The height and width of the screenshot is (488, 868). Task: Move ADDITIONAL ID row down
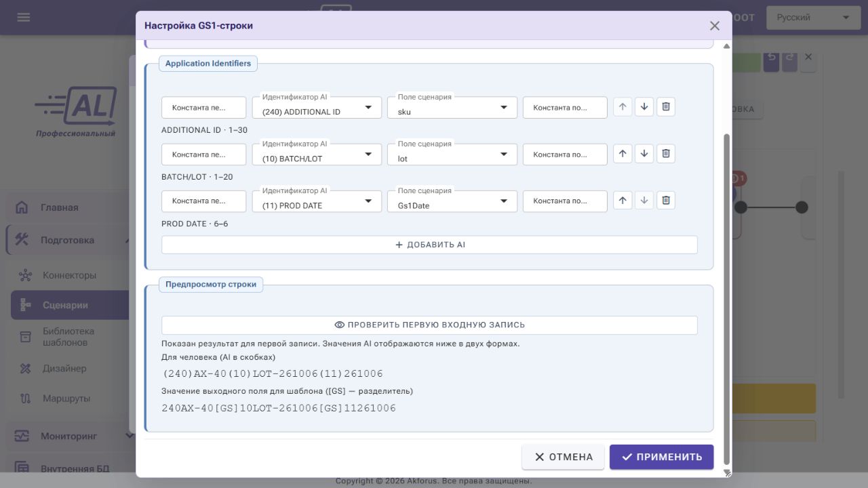click(644, 107)
